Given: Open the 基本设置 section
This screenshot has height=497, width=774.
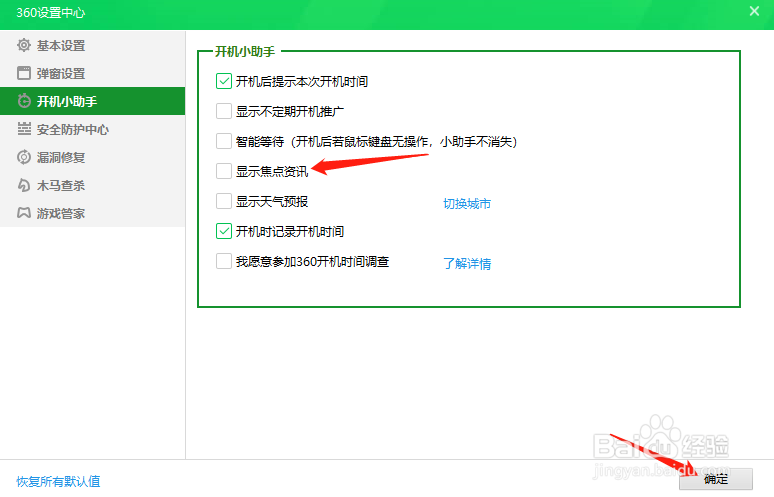Looking at the screenshot, I should (x=93, y=45).
